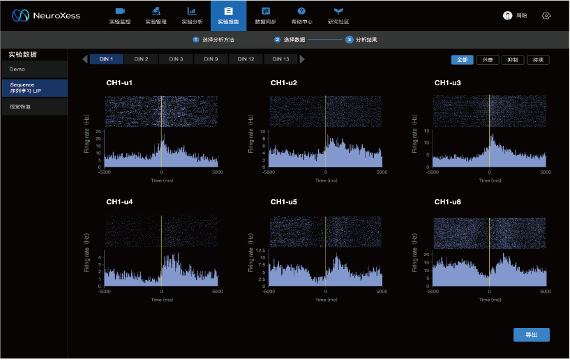Click the blue export button at bottom right
This screenshot has height=360, width=570.
(531, 335)
